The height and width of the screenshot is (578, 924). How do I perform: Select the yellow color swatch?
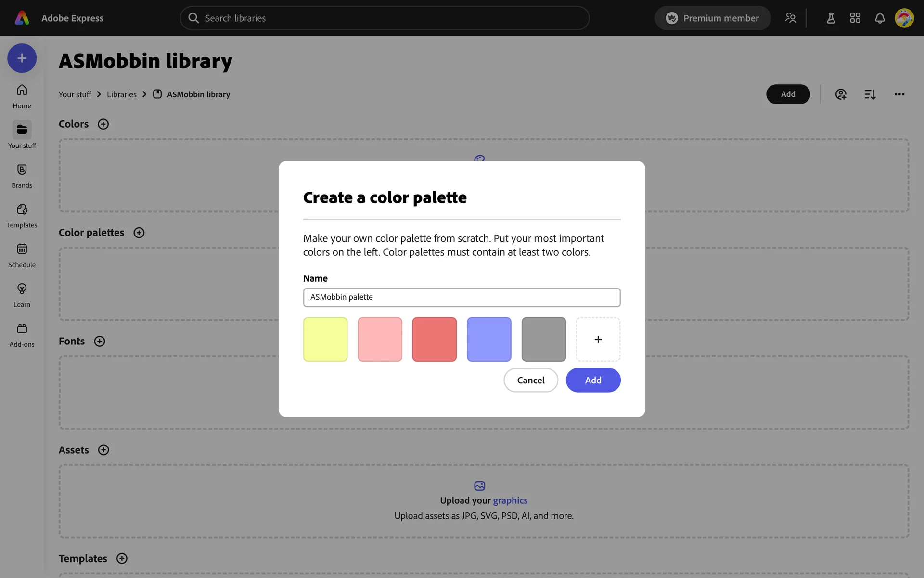325,340
